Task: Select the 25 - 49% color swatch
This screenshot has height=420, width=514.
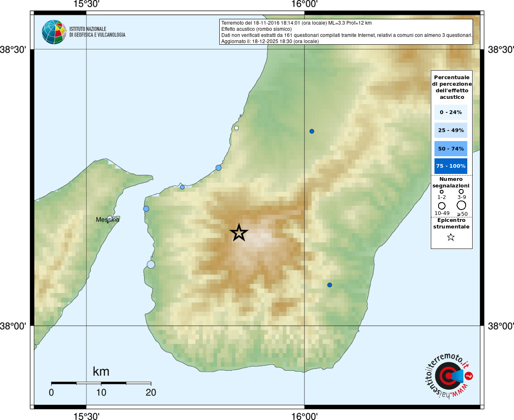Action: pyautogui.click(x=451, y=130)
